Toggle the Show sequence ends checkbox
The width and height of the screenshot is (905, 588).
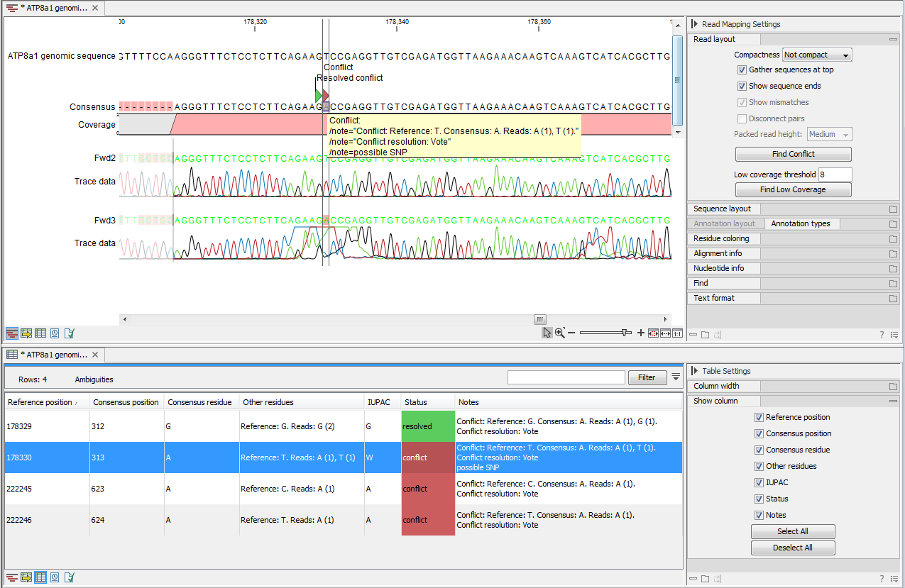742,86
